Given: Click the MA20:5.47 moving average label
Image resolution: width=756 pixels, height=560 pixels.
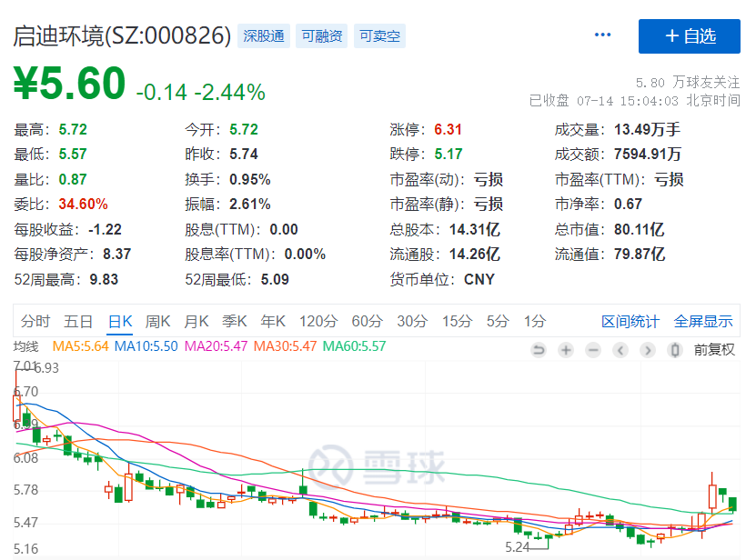Looking at the screenshot, I should (x=216, y=346).
